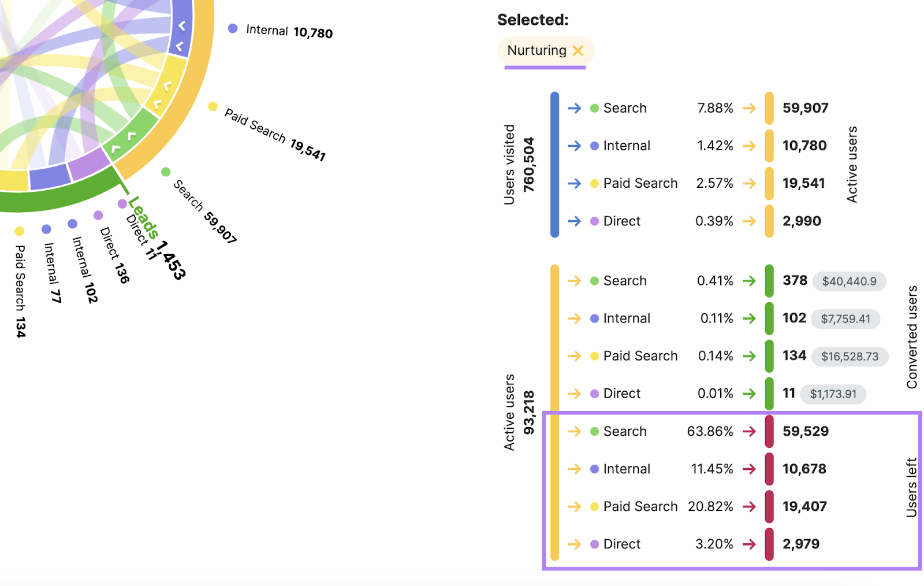The height and width of the screenshot is (586, 924).
Task: Remove the Nurturing filter
Action: click(x=578, y=51)
